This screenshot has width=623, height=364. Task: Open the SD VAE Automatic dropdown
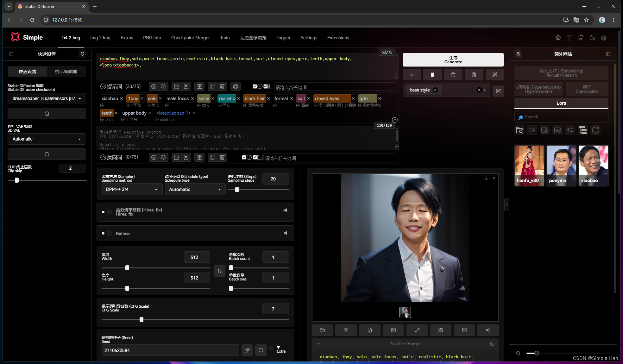point(47,139)
